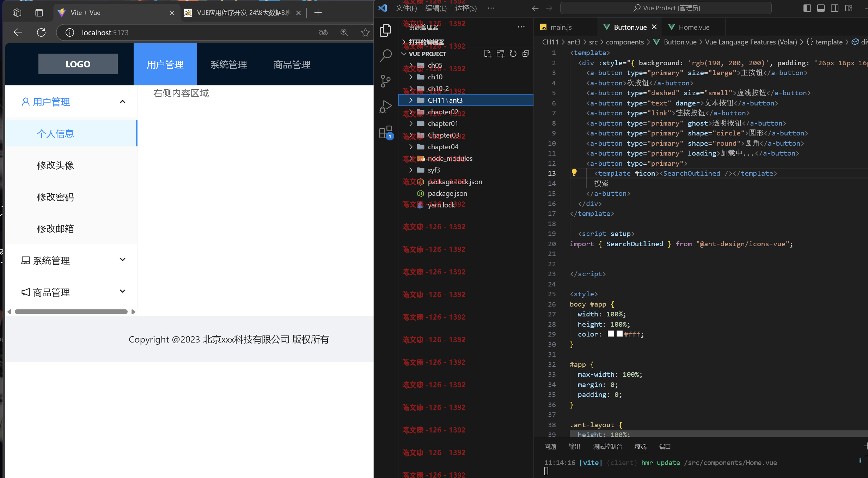Close the VUE应用程序开发 browser tab
Viewport: 868px width, 478px height.
pyautogui.click(x=299, y=13)
